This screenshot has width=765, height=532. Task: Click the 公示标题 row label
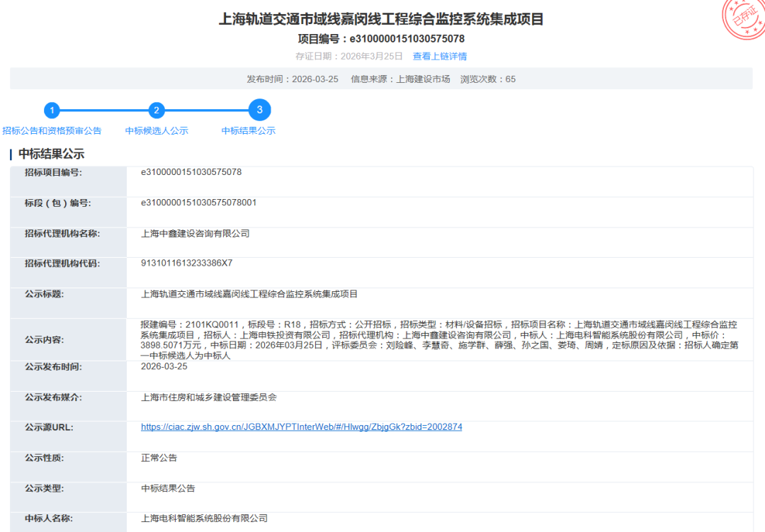(x=44, y=294)
